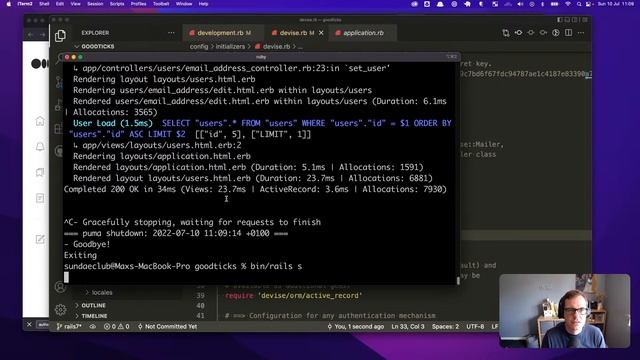Click 'Completed 200 OK' line in terminal
This screenshot has height=360, width=640.
pos(255,189)
